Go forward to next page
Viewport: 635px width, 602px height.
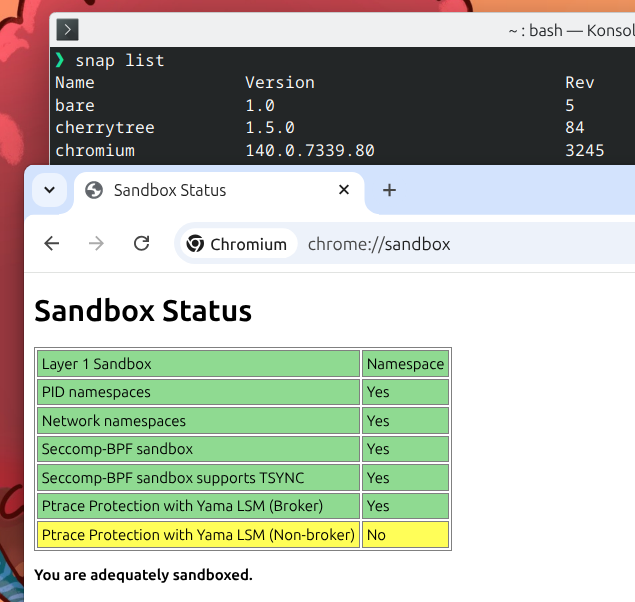(x=96, y=244)
